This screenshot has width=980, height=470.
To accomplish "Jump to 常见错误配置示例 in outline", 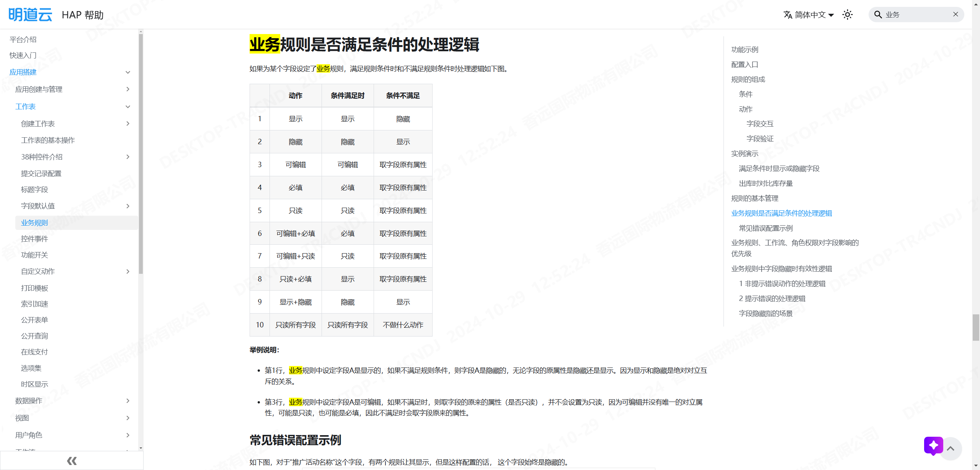I will 766,228.
